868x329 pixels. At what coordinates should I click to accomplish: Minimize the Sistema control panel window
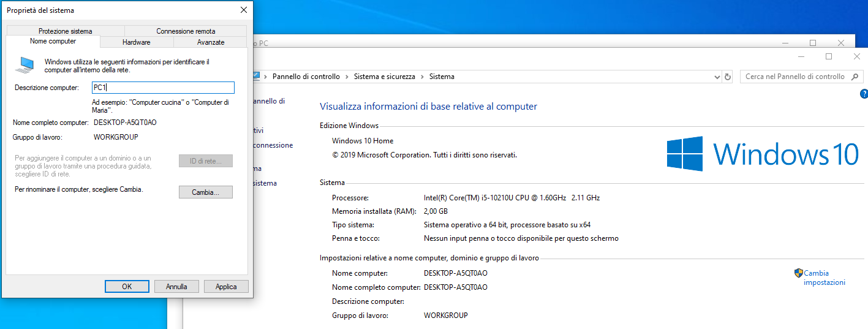[801, 56]
